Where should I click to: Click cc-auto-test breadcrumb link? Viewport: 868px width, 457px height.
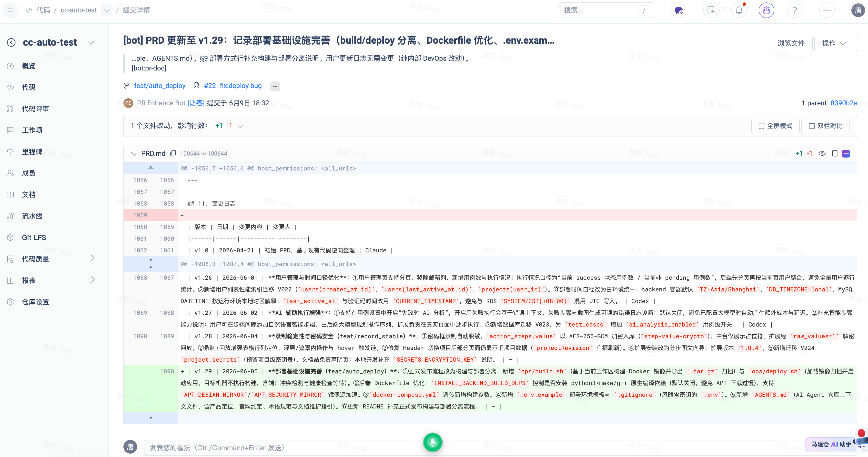click(x=79, y=10)
